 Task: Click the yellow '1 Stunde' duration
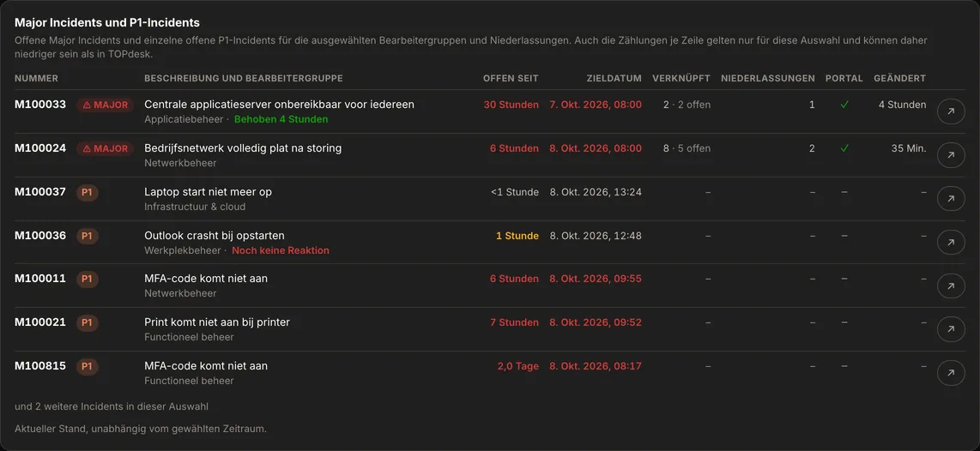(x=517, y=236)
